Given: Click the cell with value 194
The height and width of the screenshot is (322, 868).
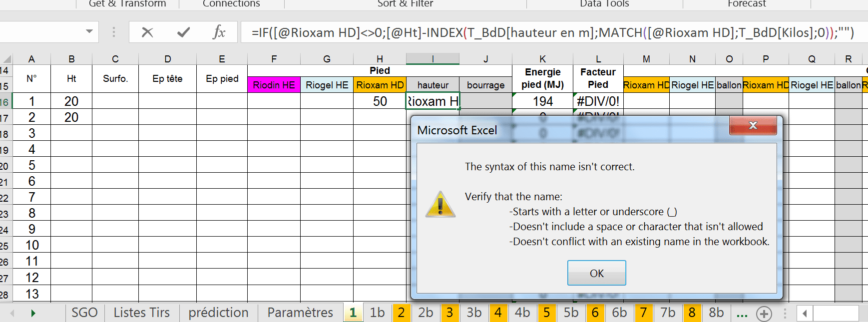Looking at the screenshot, I should pos(542,101).
